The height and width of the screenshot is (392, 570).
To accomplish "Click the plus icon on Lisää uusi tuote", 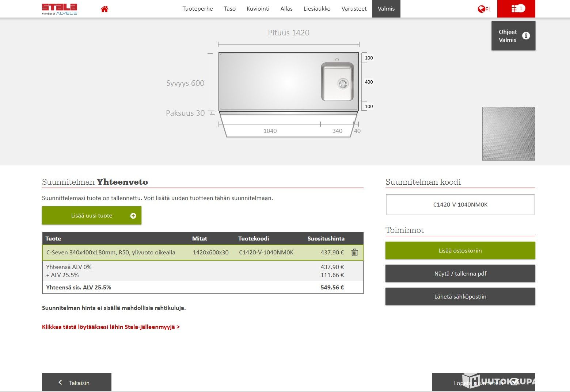I will (133, 216).
